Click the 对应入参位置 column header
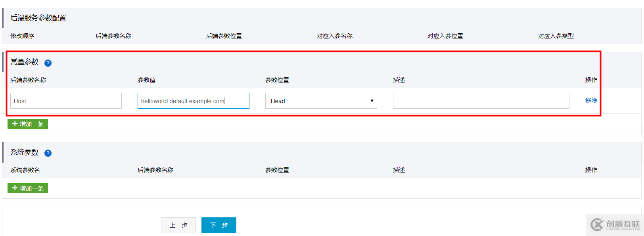644x236 pixels. pos(445,36)
